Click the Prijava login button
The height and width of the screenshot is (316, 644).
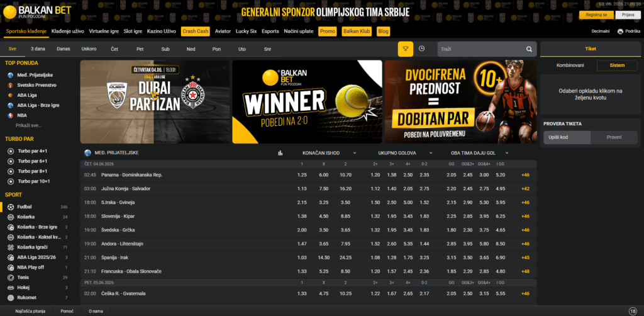(x=628, y=15)
